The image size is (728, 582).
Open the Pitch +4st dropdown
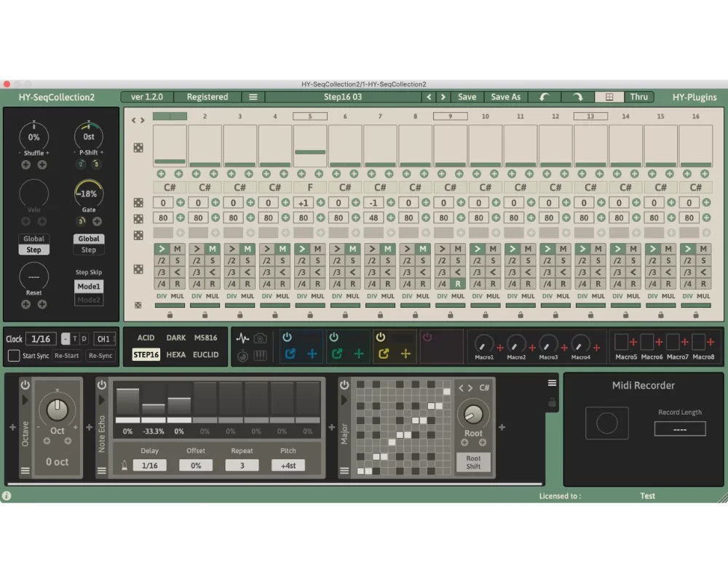[288, 465]
